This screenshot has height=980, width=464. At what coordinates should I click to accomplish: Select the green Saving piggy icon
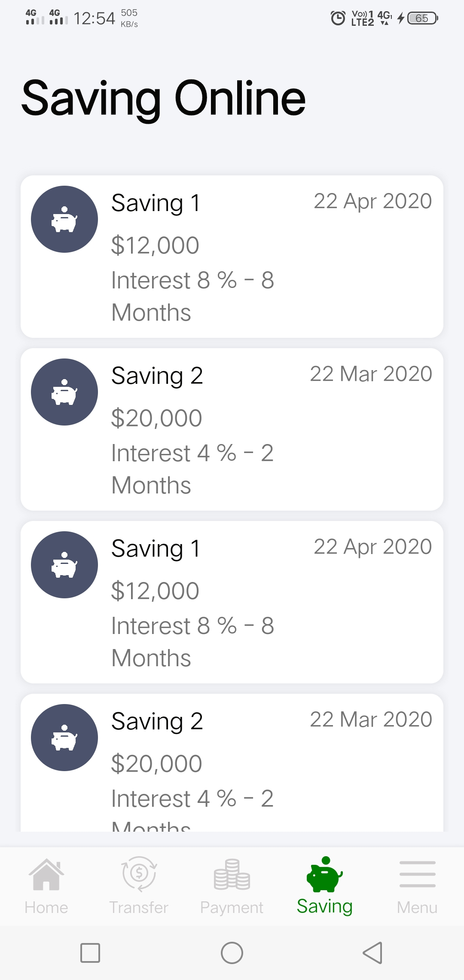(325, 875)
